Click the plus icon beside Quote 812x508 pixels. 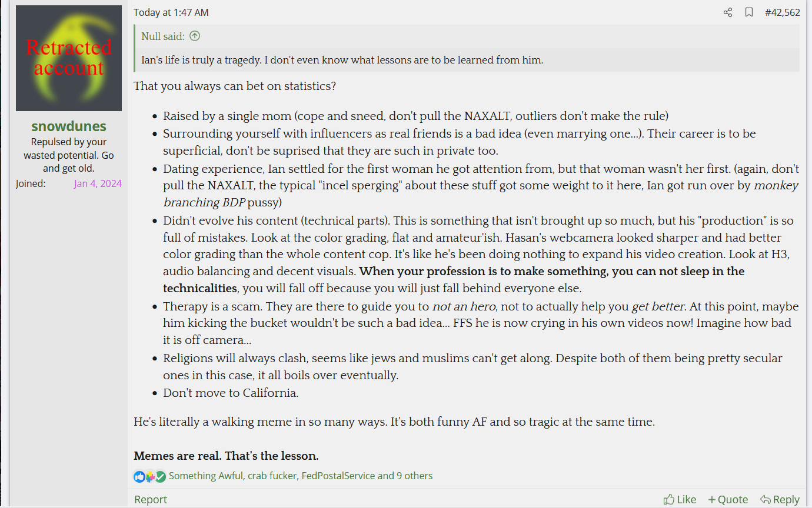coord(712,499)
